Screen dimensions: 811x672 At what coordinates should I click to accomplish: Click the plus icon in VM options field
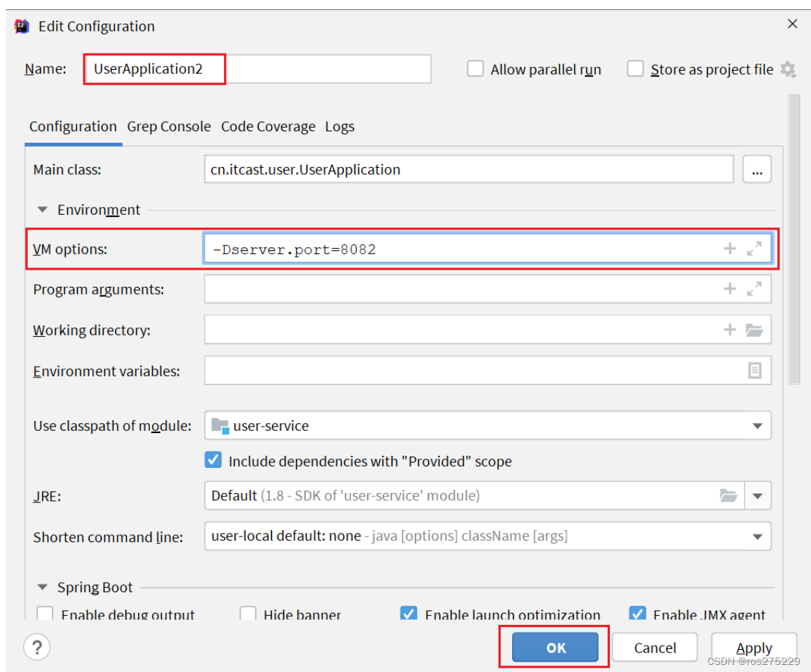(x=729, y=249)
